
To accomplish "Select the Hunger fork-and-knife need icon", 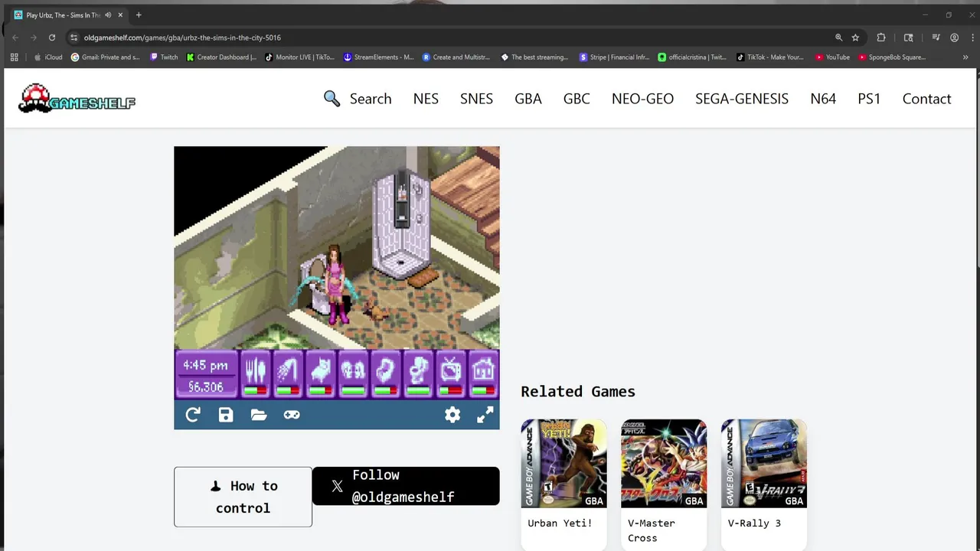I will pos(256,371).
